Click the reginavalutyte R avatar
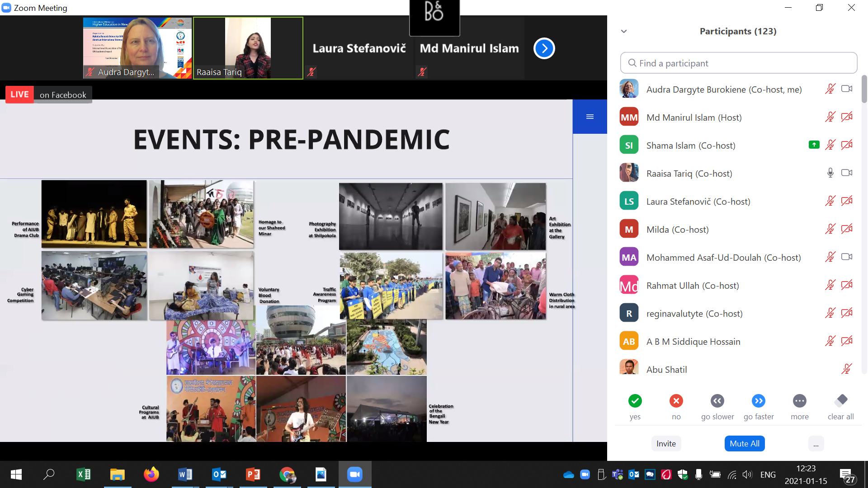The height and width of the screenshot is (488, 868). (x=629, y=313)
